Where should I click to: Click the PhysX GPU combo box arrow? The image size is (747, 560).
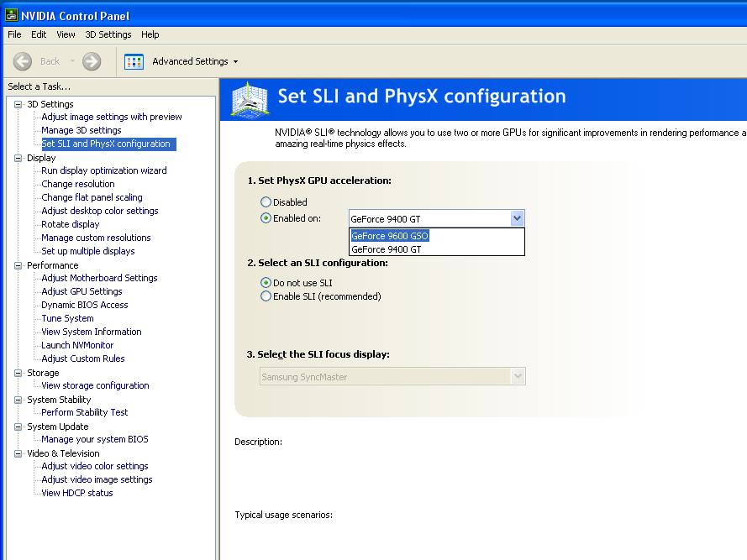517,218
